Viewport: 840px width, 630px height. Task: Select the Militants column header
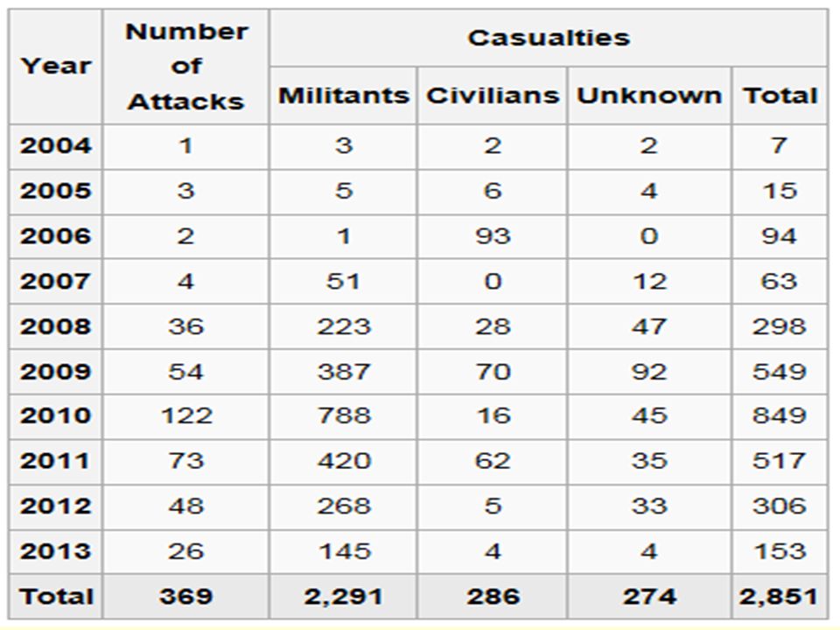click(x=343, y=96)
